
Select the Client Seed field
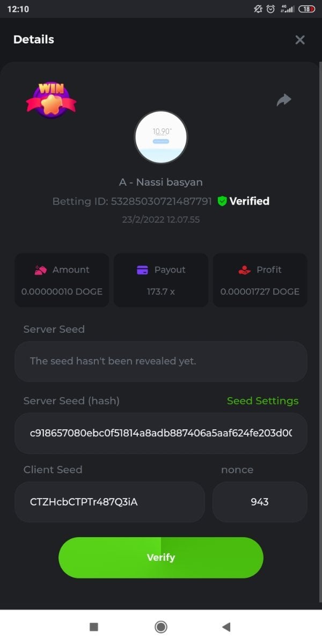click(x=109, y=502)
